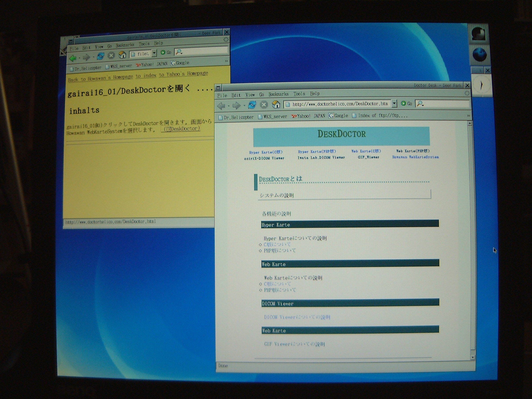The image size is (532, 399).
Task: Open Tools menu in the yellow window
Action: click(144, 44)
